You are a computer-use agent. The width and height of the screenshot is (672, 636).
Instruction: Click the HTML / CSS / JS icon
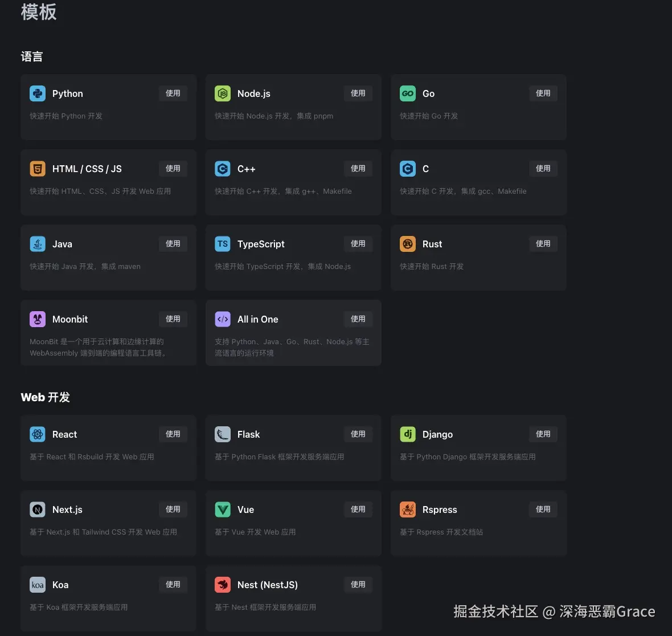point(38,169)
